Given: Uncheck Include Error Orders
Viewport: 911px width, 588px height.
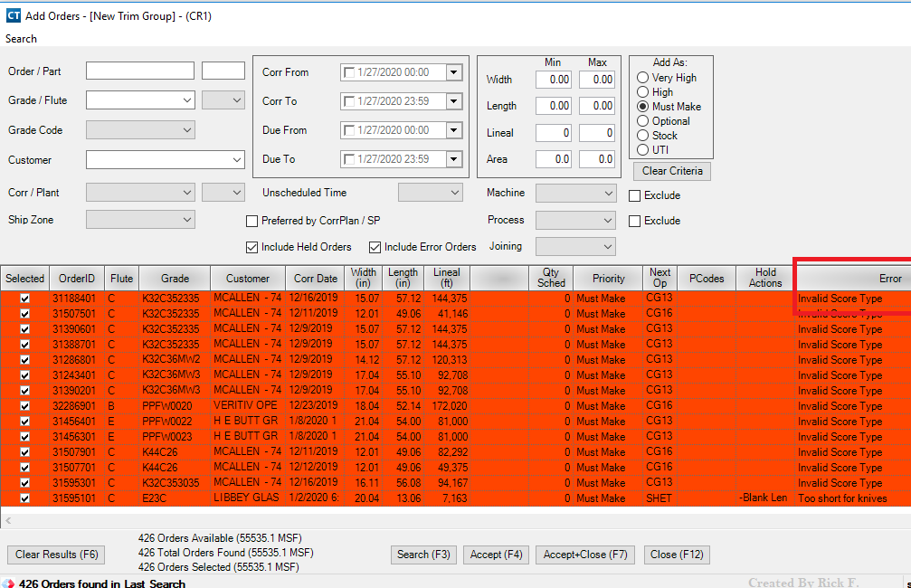Looking at the screenshot, I should point(375,246).
